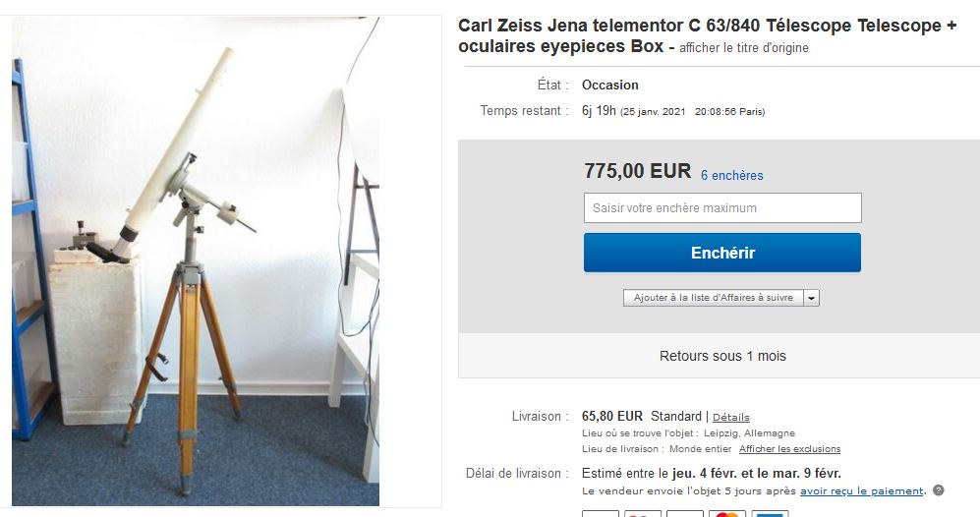Screen dimensions: 980x517
Task: Place bid with Enchérir button
Action: (721, 253)
